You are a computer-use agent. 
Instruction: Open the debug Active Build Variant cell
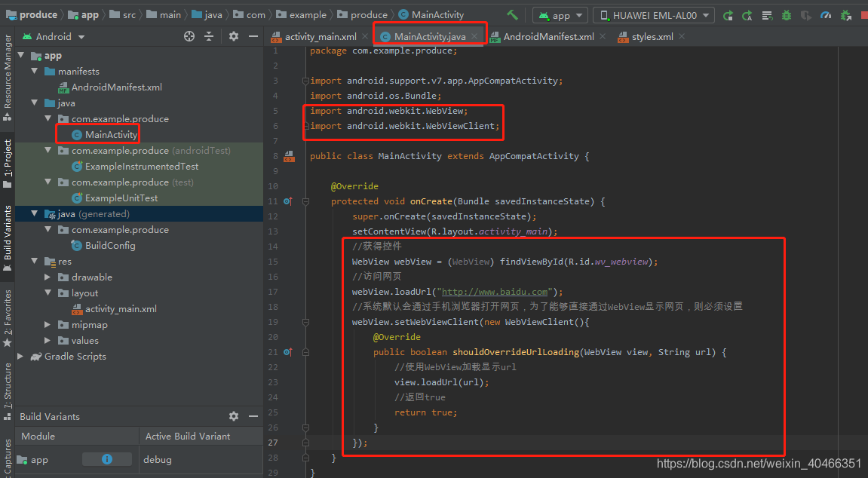[201, 459]
